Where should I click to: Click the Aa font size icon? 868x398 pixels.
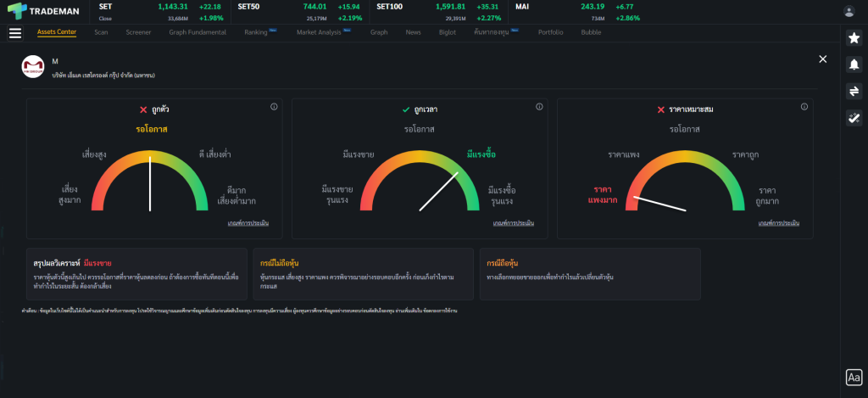point(854,378)
